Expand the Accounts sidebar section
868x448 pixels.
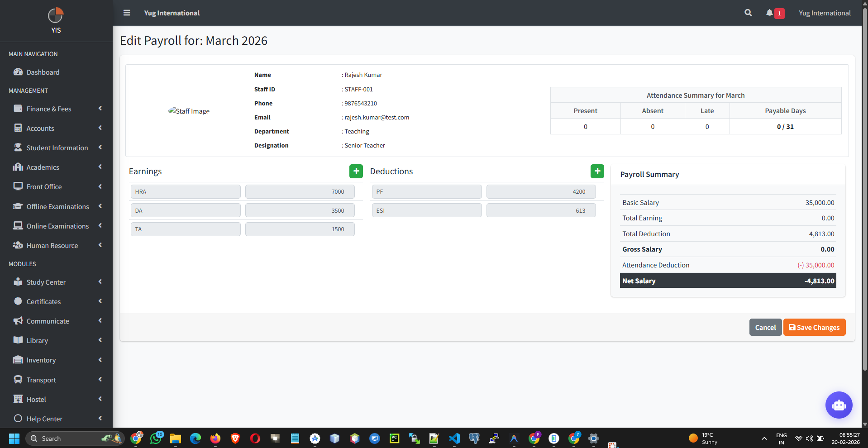(56, 128)
